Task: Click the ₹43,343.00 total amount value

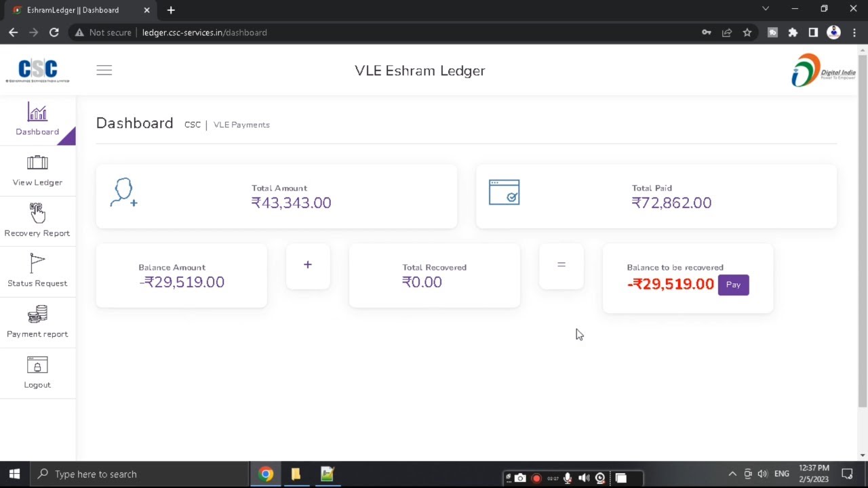Action: point(291,203)
